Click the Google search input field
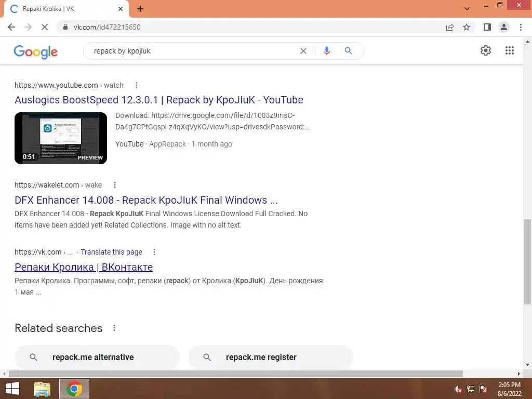This screenshot has width=532, height=399. coord(193,51)
